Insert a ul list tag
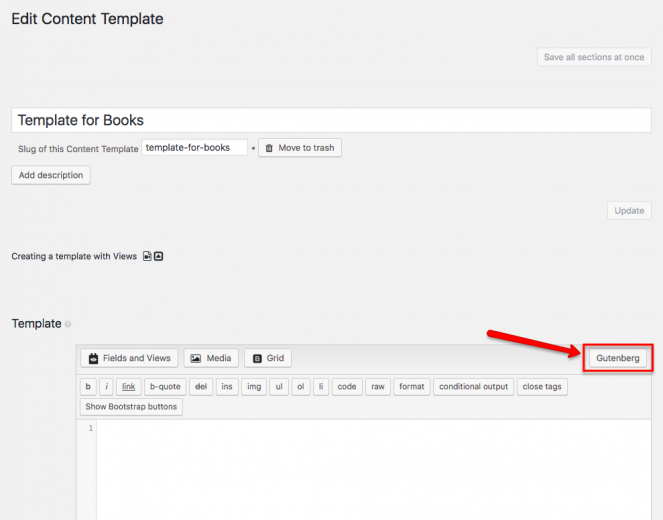Viewport: 663px width, 520px height. tap(279, 386)
